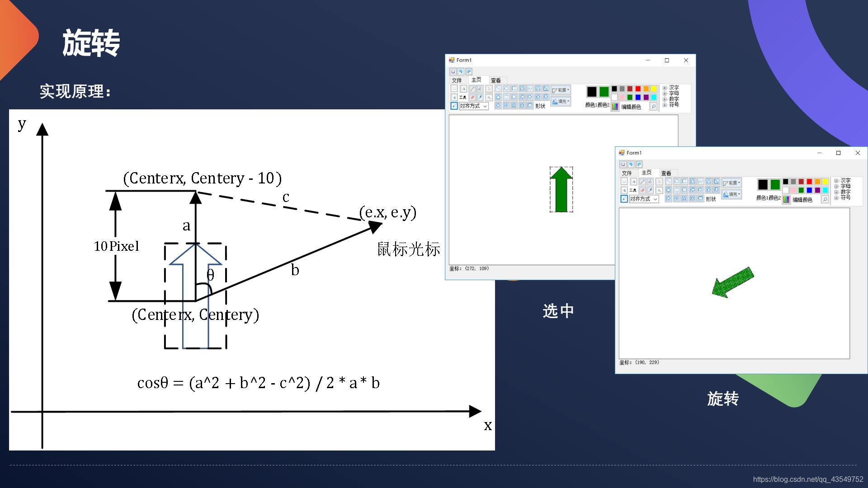Choose the line shape in back Form1 window

pyautogui.click(x=498, y=89)
